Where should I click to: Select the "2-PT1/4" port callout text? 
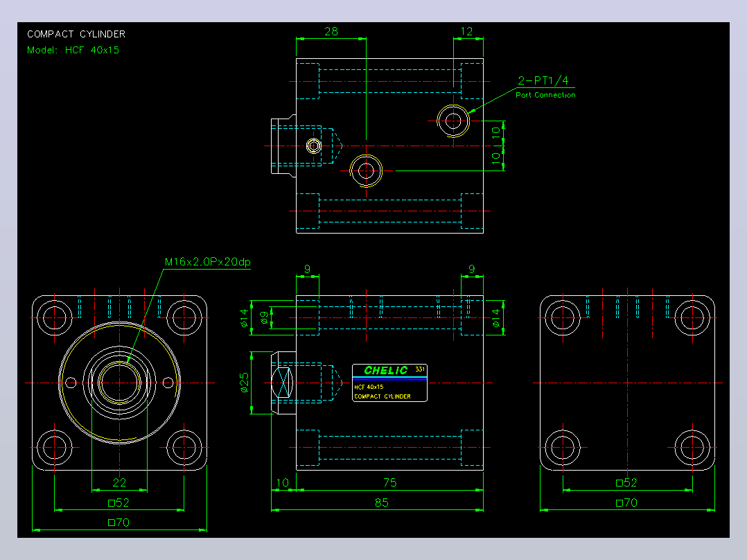pos(543,80)
